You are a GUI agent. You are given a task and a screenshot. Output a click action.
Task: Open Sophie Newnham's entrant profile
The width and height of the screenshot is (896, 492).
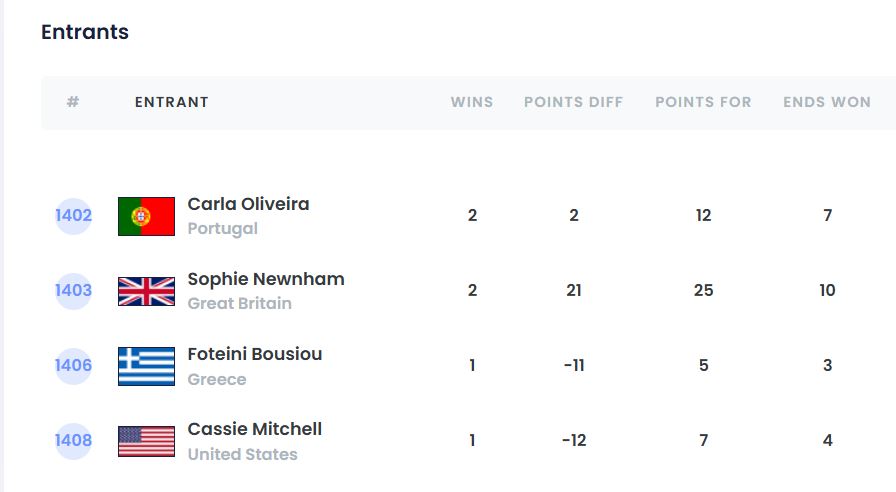click(266, 279)
